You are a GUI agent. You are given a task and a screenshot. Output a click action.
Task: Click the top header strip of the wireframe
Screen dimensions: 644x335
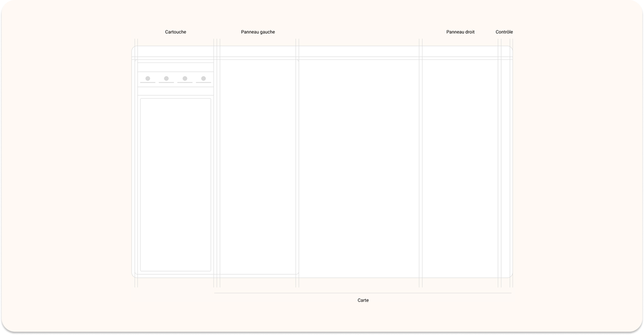tap(322, 51)
